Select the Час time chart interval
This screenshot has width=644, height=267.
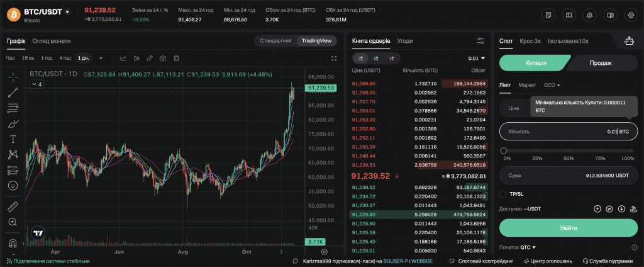pyautogui.click(x=10, y=58)
